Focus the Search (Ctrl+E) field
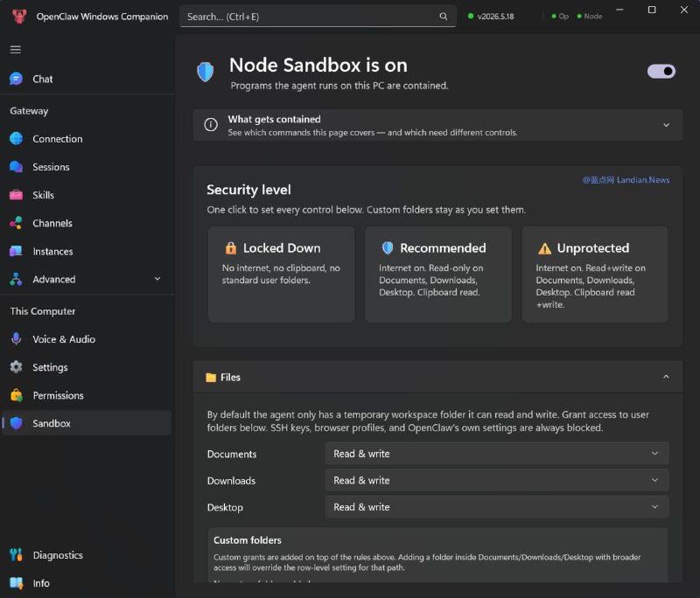 pos(318,17)
